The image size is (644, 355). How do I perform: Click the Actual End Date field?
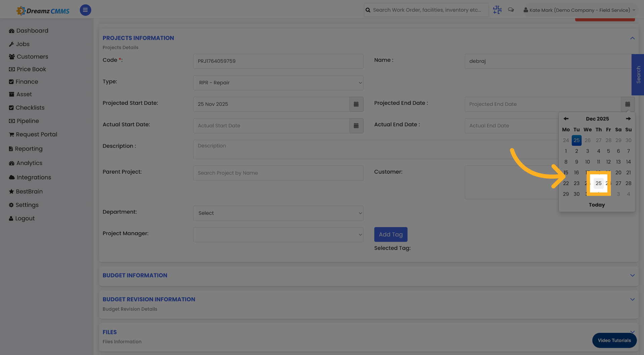tap(512, 126)
